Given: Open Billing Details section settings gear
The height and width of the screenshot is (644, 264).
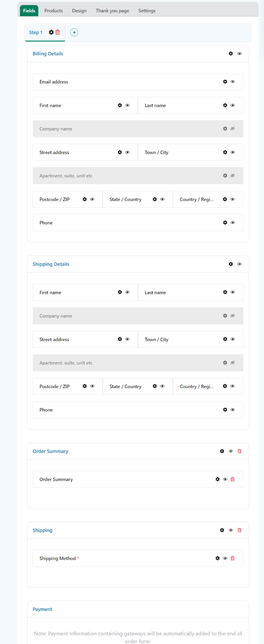Looking at the screenshot, I should point(231,54).
